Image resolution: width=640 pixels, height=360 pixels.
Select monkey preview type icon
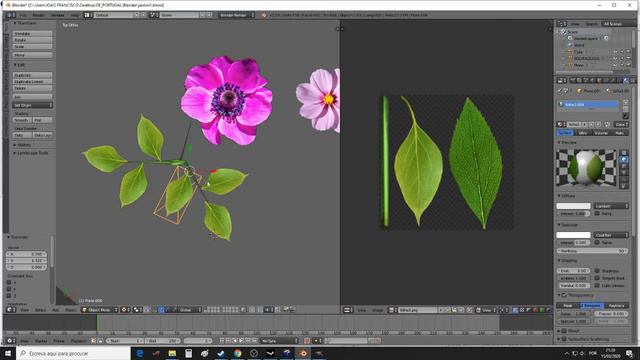(x=624, y=173)
